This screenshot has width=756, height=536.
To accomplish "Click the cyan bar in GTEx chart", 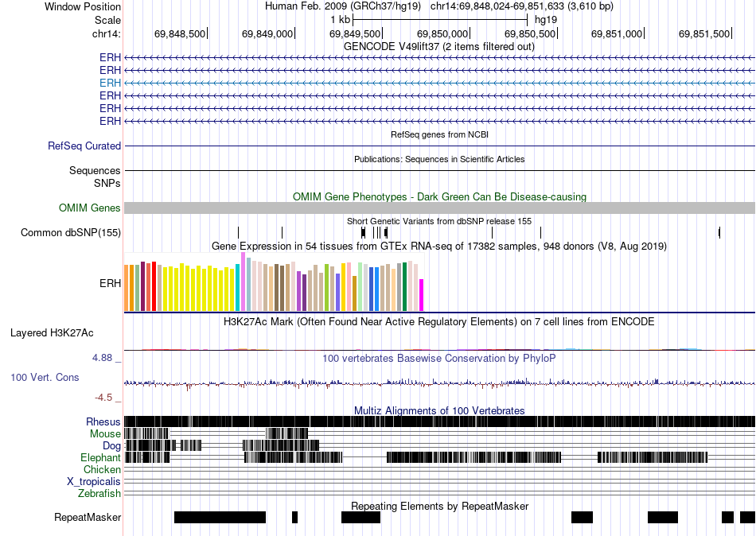I will (238, 288).
